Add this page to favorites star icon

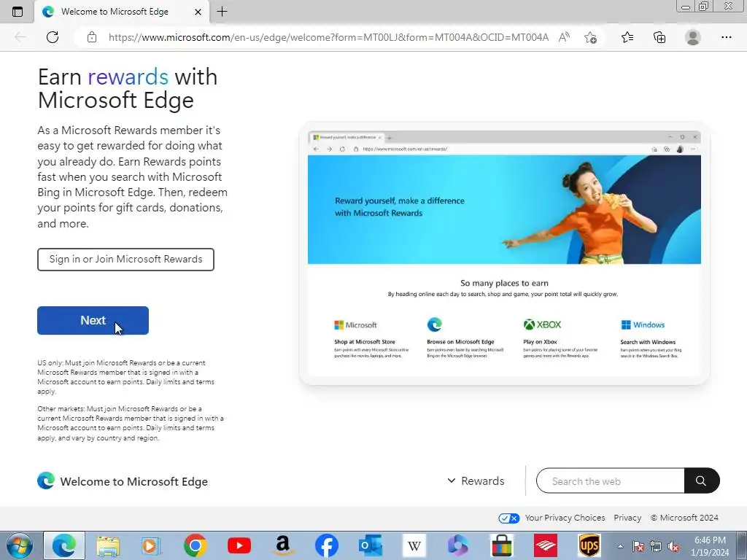tap(590, 37)
